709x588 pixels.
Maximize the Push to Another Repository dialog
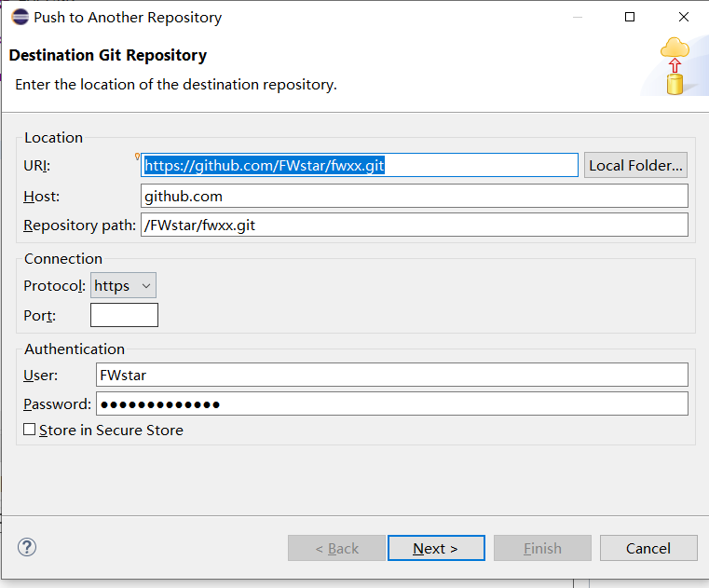point(630,17)
